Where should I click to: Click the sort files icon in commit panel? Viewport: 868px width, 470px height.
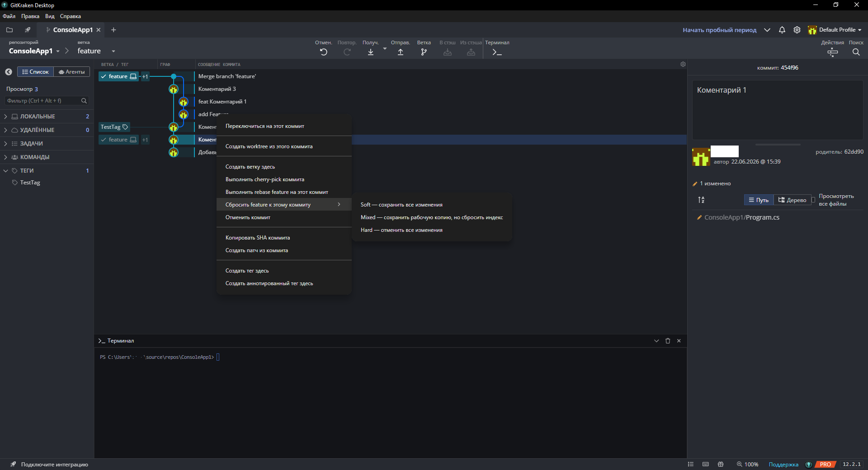point(701,200)
